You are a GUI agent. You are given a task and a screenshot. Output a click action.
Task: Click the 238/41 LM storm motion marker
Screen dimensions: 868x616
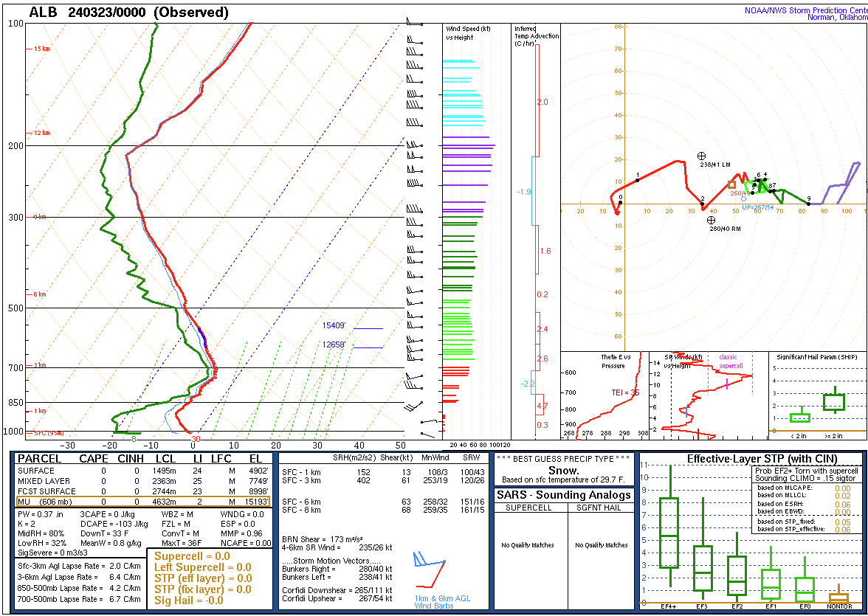701,156
